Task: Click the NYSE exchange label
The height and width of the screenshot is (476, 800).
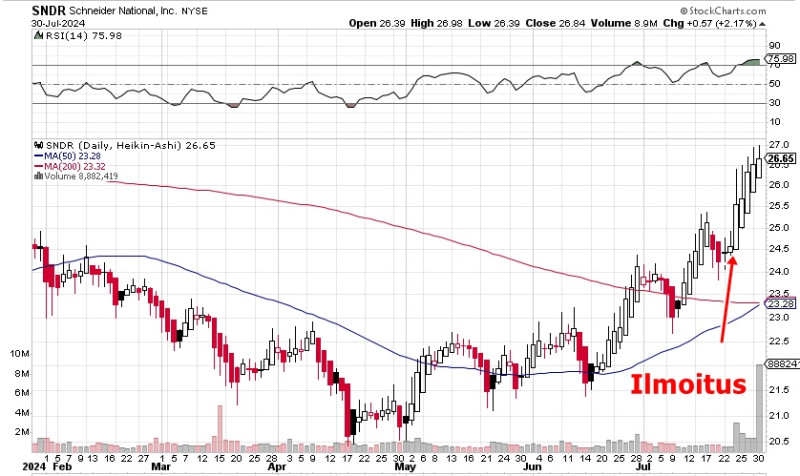Action: pos(194,11)
